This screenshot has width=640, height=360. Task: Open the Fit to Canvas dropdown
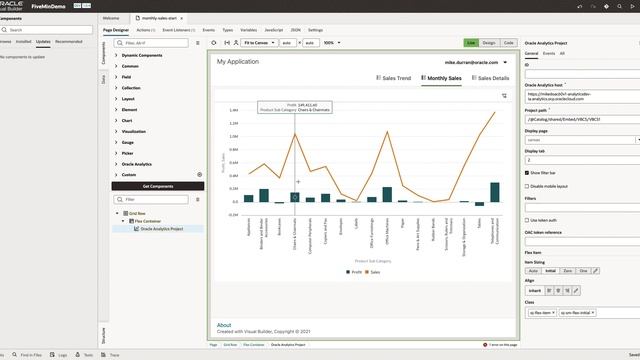click(259, 43)
